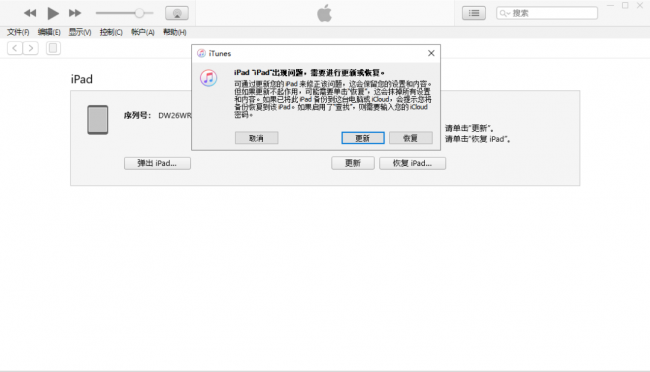Go forward with the right arrow button
650x372 pixels.
click(x=31, y=48)
